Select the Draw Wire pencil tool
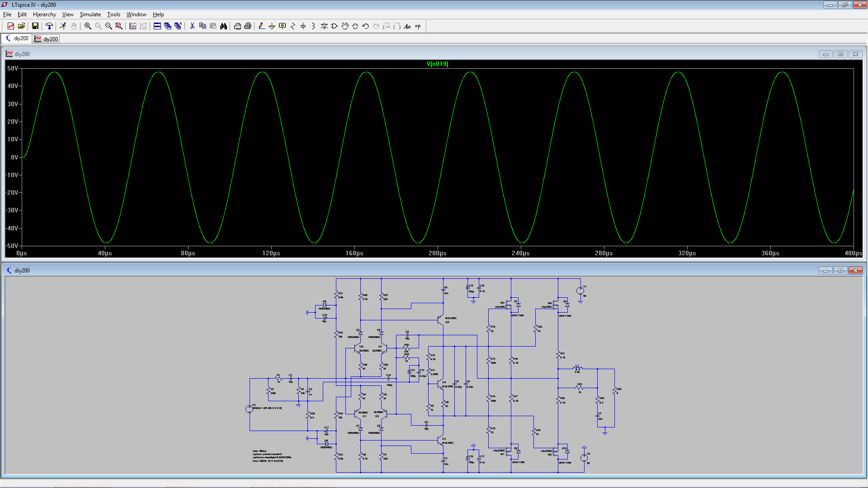This screenshot has width=868, height=488. pos(262,26)
